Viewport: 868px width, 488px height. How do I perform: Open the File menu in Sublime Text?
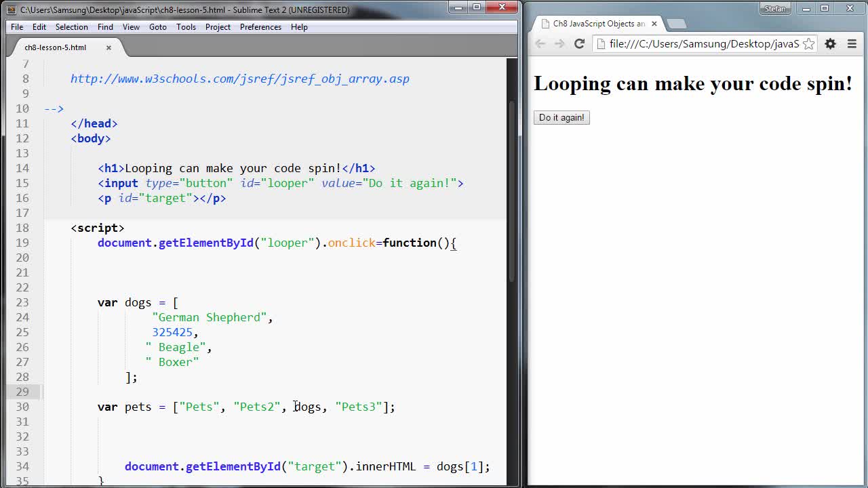[17, 27]
